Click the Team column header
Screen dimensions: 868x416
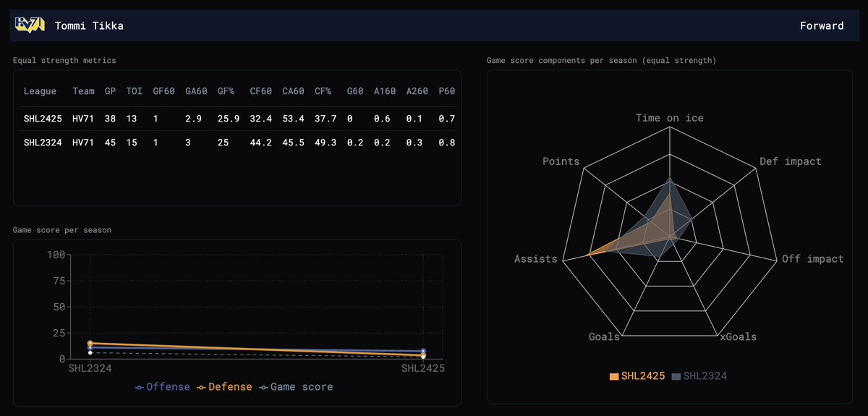(84, 91)
